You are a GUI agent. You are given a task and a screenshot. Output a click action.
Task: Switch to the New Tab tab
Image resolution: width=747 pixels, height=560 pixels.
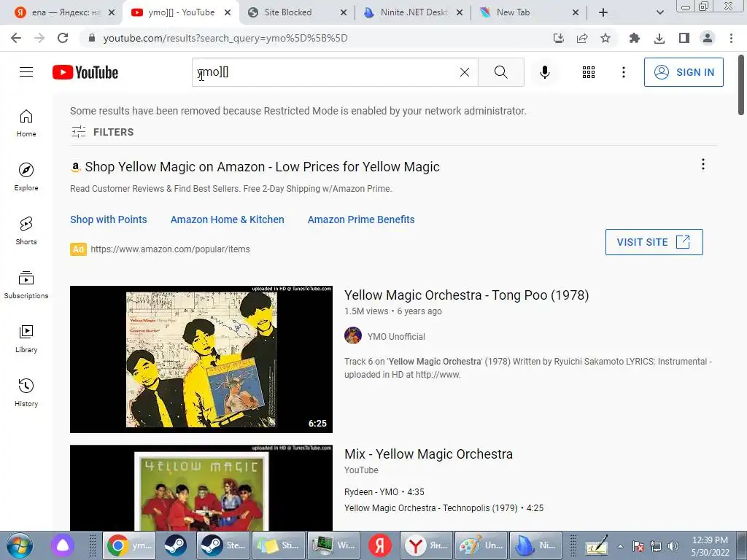tap(527, 12)
